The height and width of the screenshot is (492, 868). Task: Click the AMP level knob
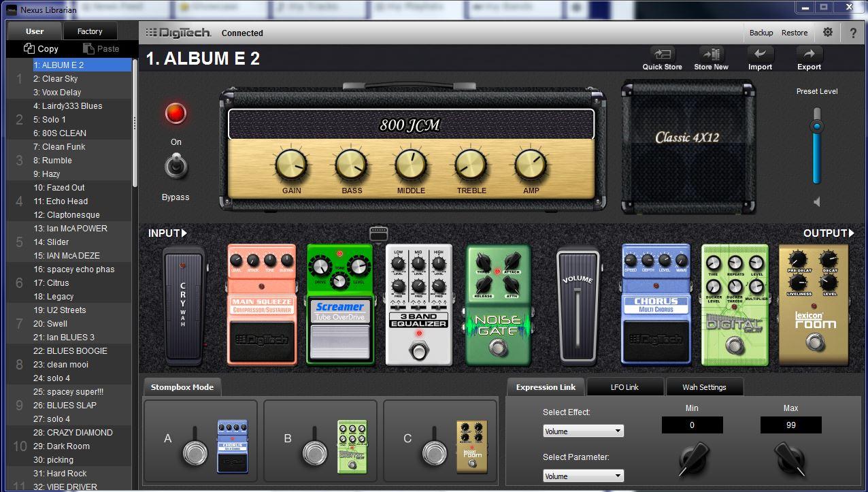[x=531, y=165]
